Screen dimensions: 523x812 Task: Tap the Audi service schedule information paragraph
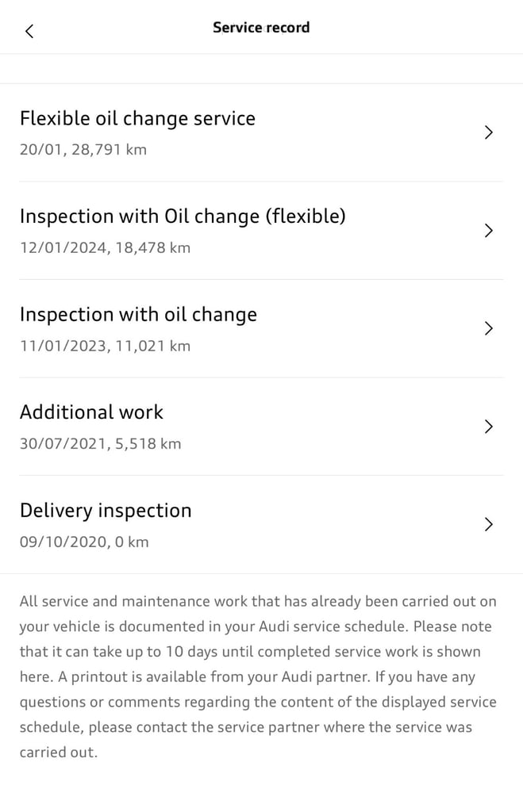(x=258, y=676)
